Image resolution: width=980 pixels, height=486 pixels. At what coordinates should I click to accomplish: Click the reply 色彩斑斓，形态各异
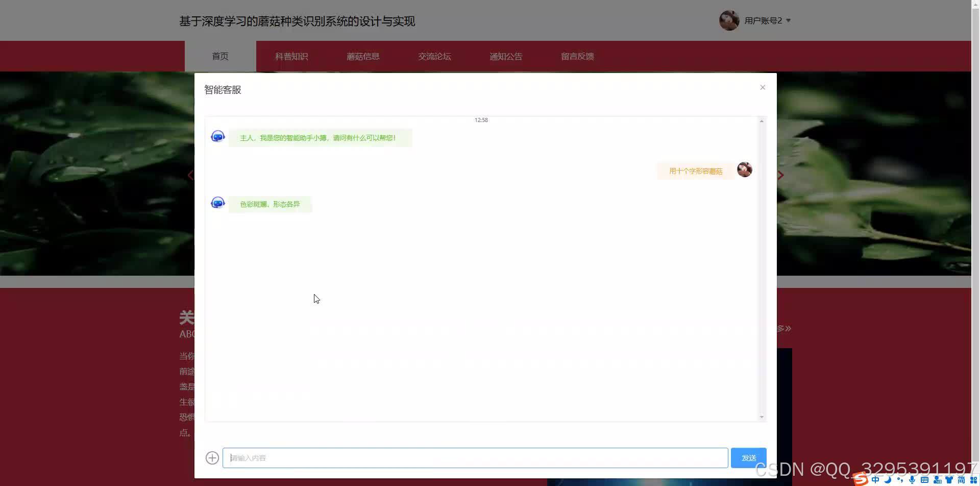(x=270, y=204)
